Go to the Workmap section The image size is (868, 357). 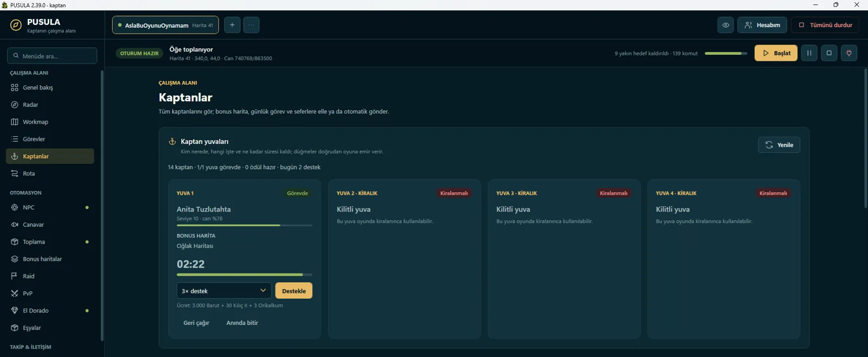click(50, 122)
